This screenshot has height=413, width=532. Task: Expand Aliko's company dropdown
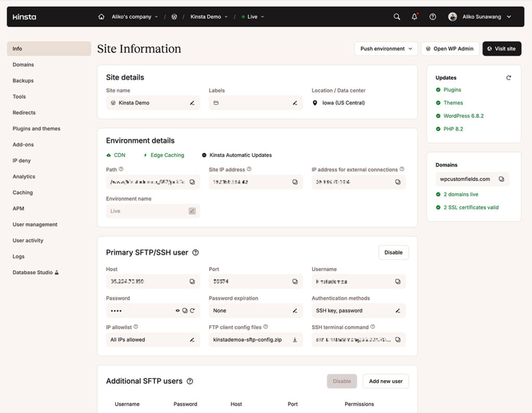tap(135, 17)
